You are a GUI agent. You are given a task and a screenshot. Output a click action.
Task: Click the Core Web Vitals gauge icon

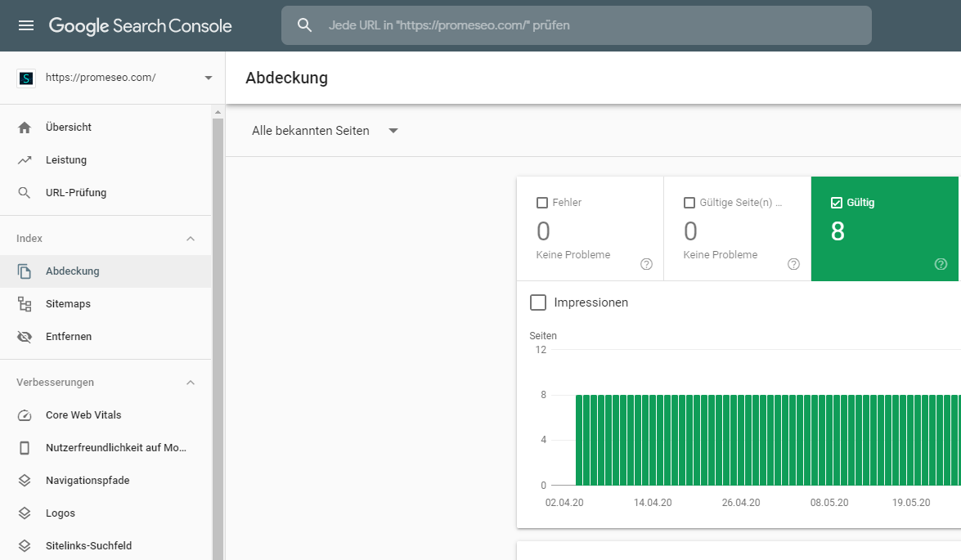click(25, 415)
